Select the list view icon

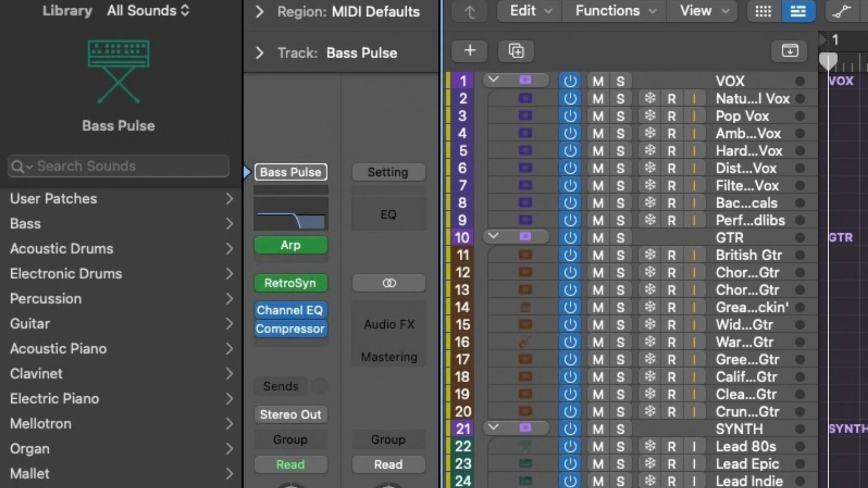tap(798, 11)
